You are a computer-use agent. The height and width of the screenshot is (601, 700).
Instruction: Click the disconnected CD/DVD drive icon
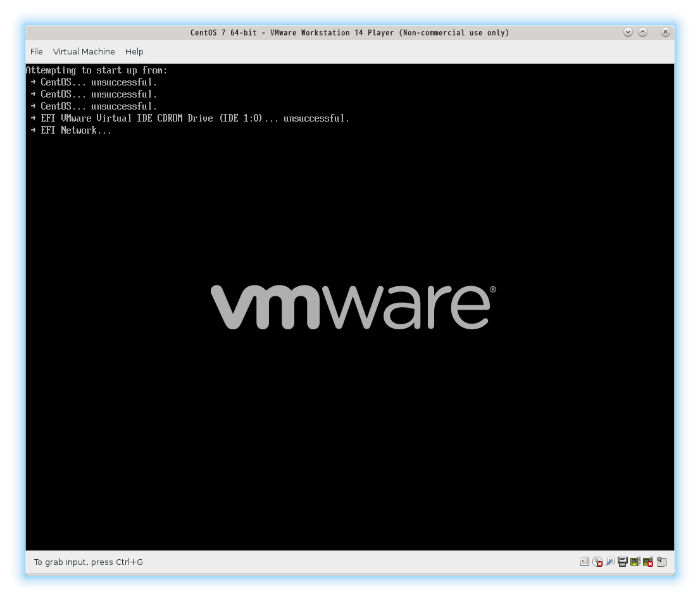[597, 562]
